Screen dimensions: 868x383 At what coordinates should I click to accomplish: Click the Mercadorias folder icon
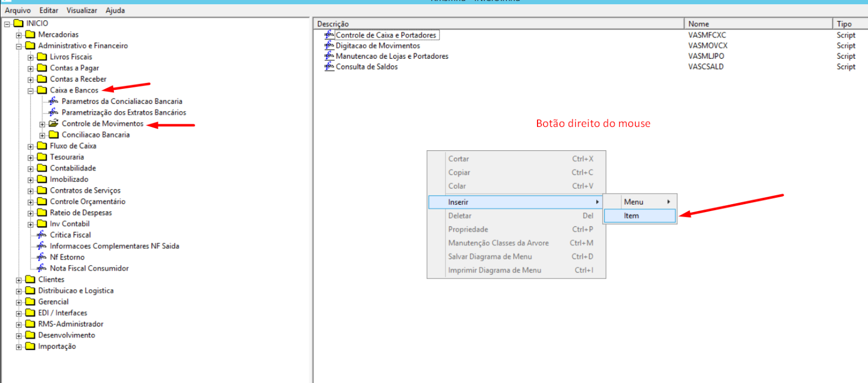[x=30, y=34]
